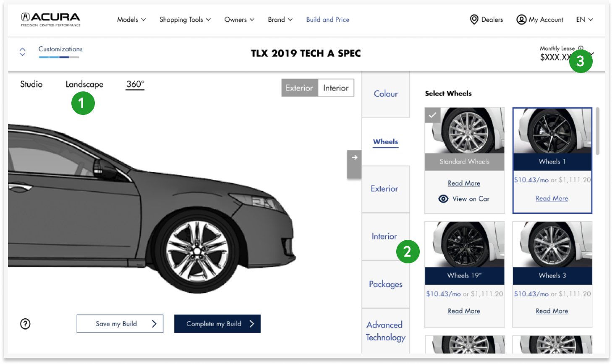Screen dimensions: 612x364
Task: Click the arrow on Save my Build
Action: pyautogui.click(x=154, y=324)
